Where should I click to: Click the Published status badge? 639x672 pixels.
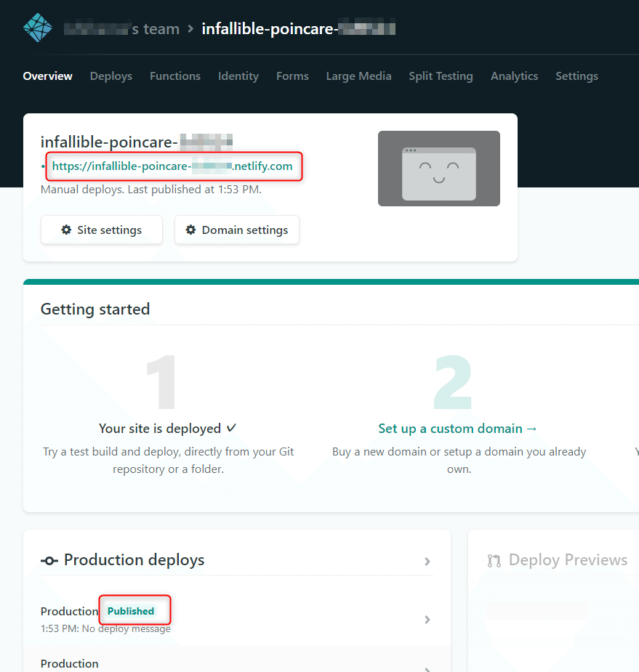(x=131, y=611)
